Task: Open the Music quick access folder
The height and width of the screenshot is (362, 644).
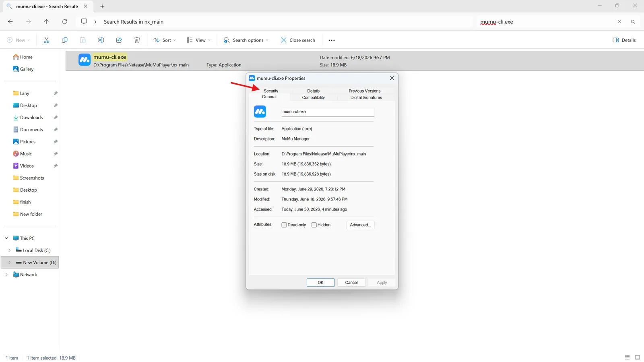Action: tap(22, 154)
